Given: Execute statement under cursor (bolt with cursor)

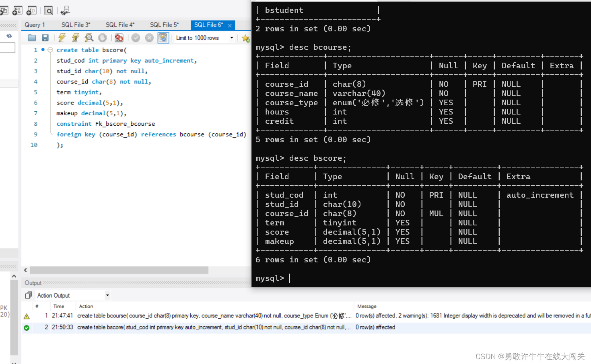Looking at the screenshot, I should (x=75, y=38).
